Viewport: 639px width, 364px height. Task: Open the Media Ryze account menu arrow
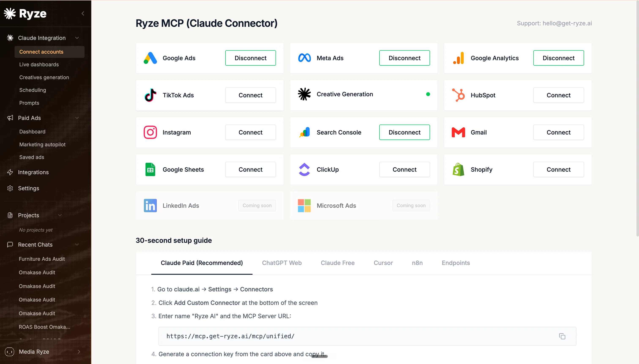(x=79, y=352)
